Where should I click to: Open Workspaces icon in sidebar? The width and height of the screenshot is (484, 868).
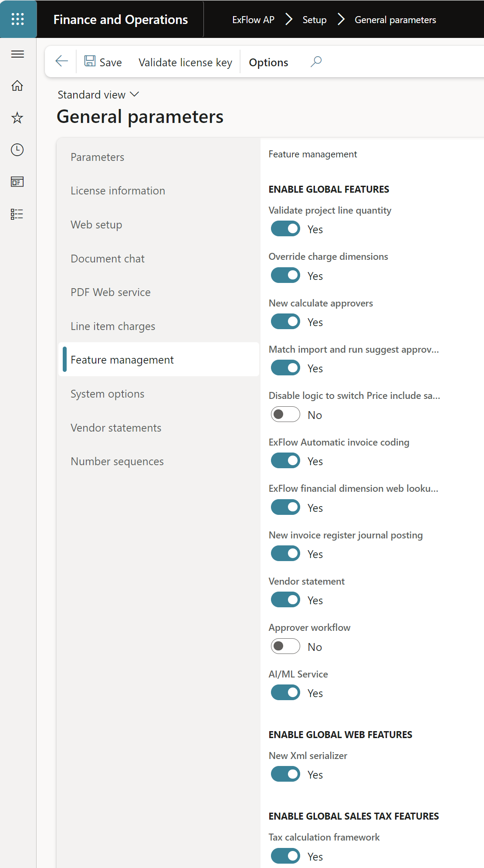[x=17, y=182]
